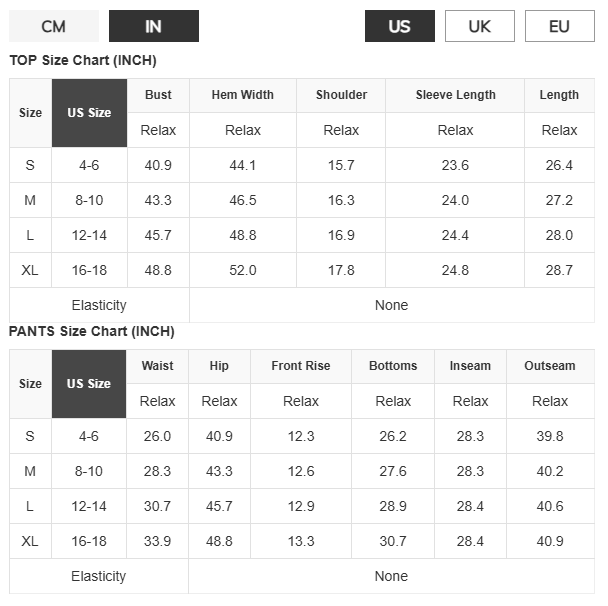Select the IN unit toggle

coord(154,26)
